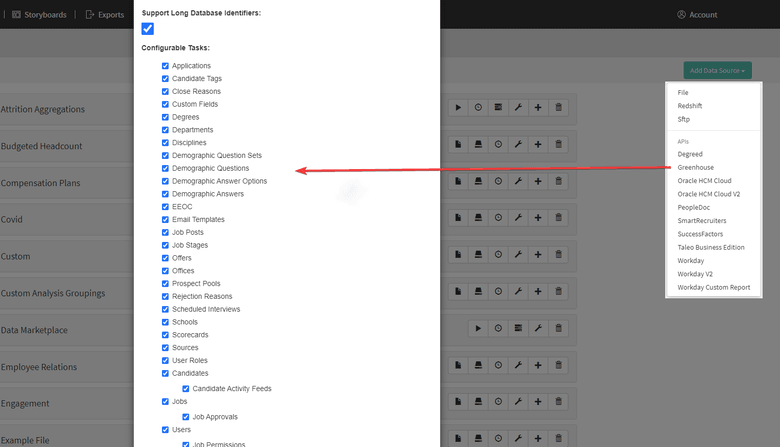780x447 pixels.
Task: Select Workday Custom Report data source
Action: point(713,287)
